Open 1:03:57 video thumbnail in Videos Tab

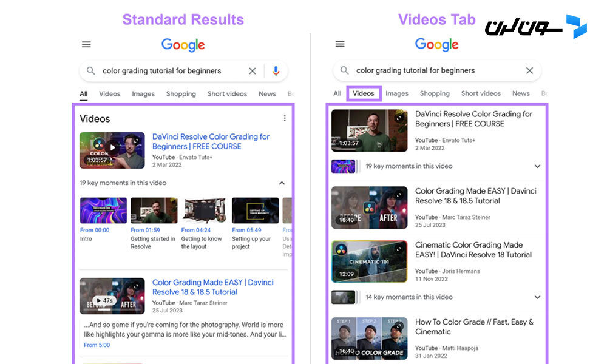pos(369,130)
